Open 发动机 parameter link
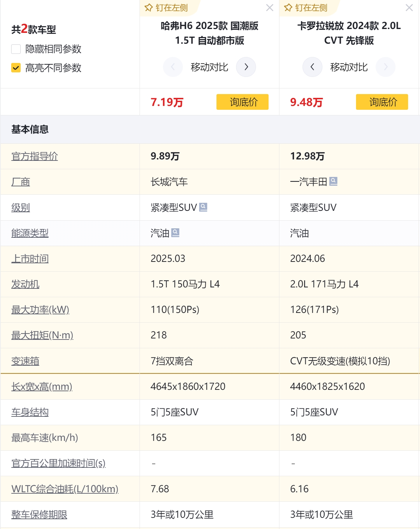 coord(25,284)
